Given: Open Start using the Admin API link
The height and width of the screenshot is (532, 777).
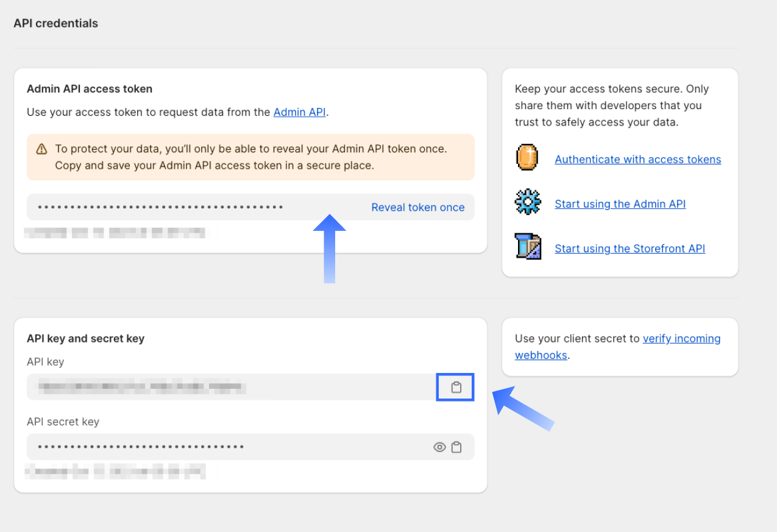Looking at the screenshot, I should [x=620, y=204].
